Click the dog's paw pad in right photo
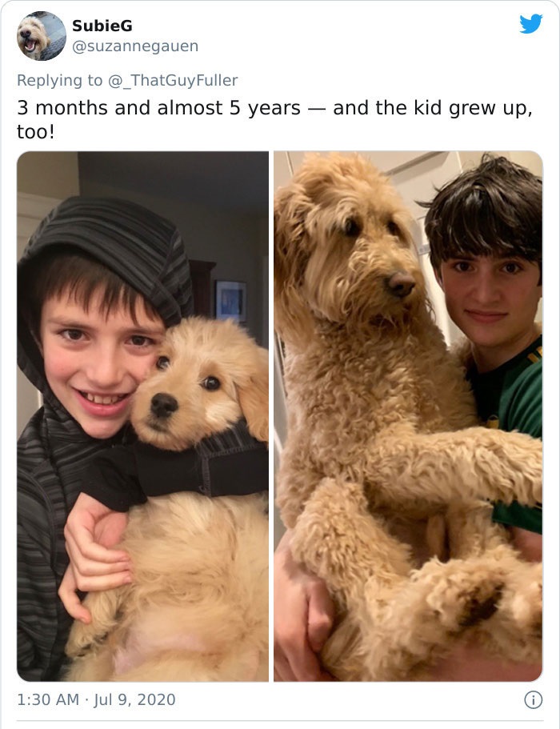 tap(481, 603)
